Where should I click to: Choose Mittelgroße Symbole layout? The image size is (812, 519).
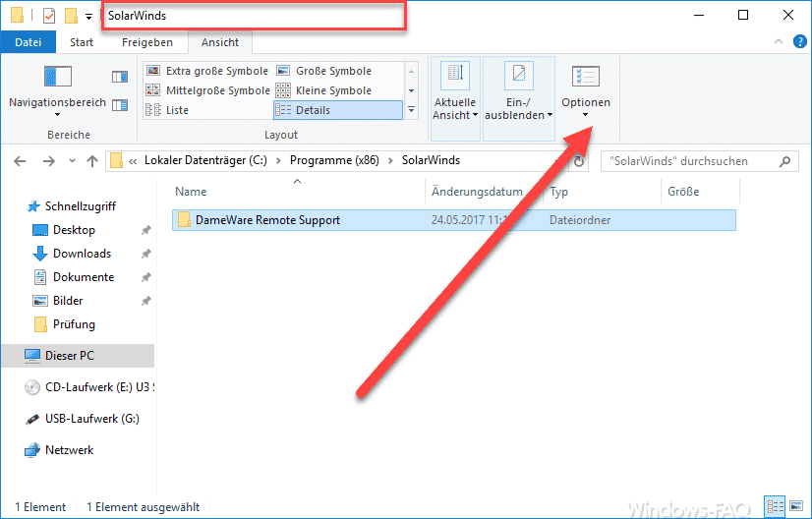(x=207, y=90)
